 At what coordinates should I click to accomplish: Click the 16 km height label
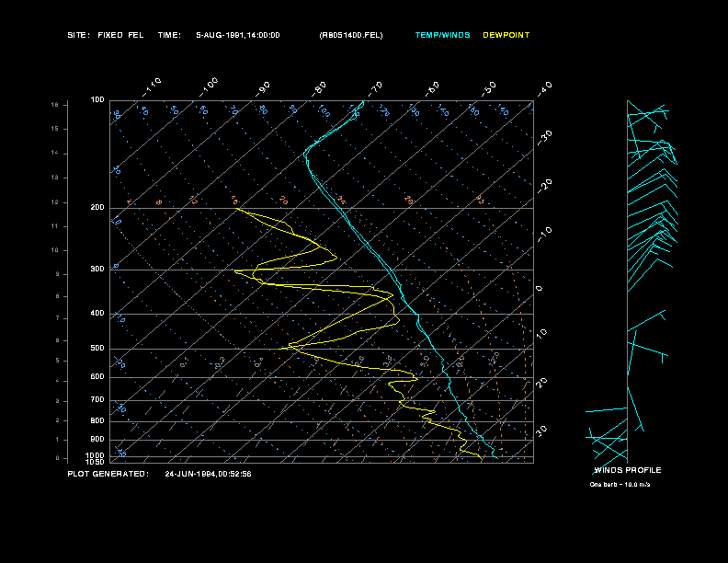click(x=55, y=105)
